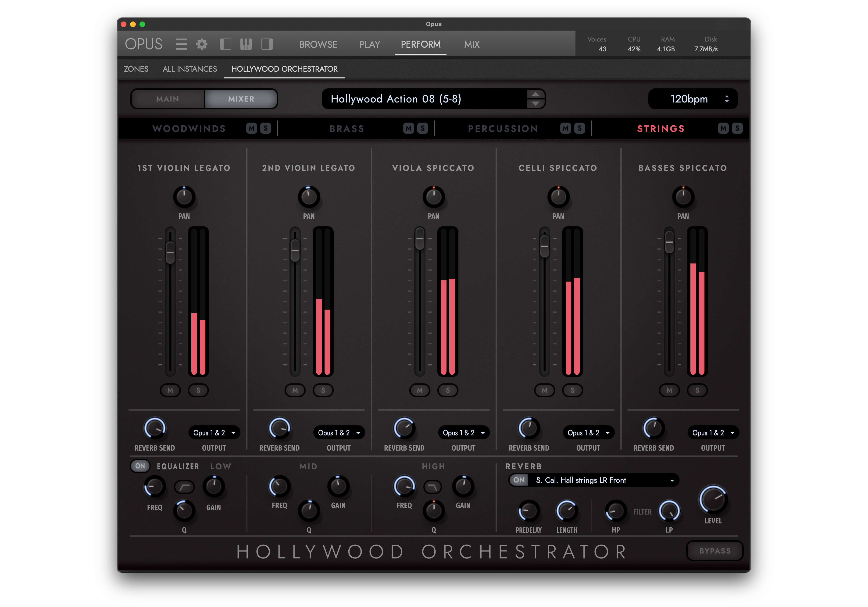Toggle the Equalizer ON switch
The height and width of the screenshot is (607, 868).
(x=140, y=466)
